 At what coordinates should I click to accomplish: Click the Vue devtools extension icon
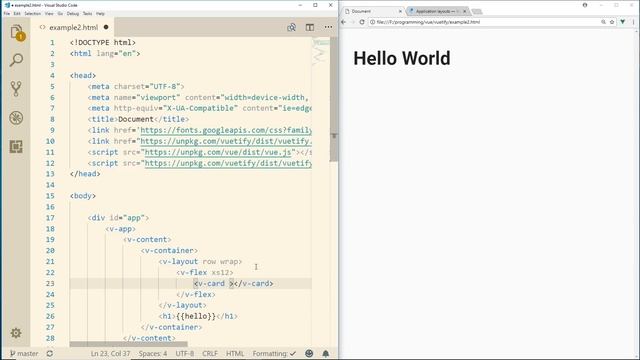tap(623, 22)
